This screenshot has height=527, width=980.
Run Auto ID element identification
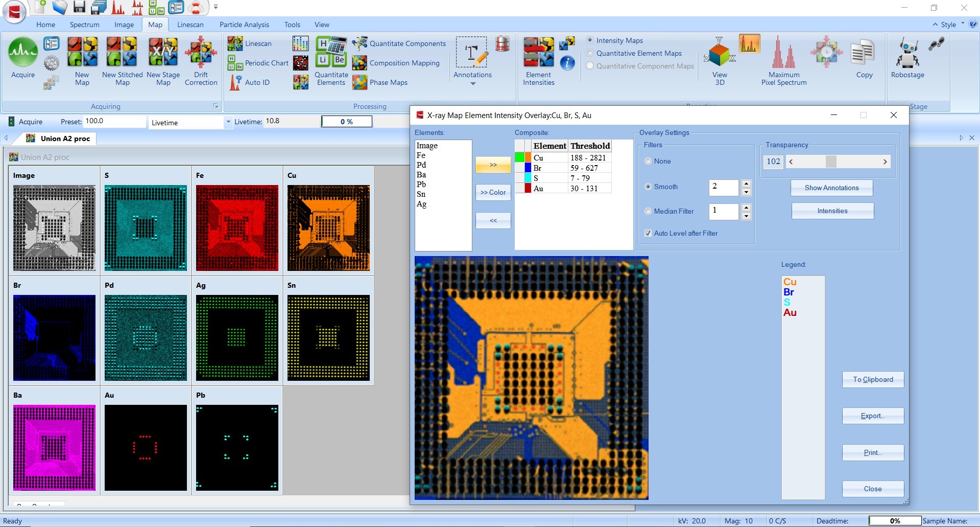click(x=250, y=82)
